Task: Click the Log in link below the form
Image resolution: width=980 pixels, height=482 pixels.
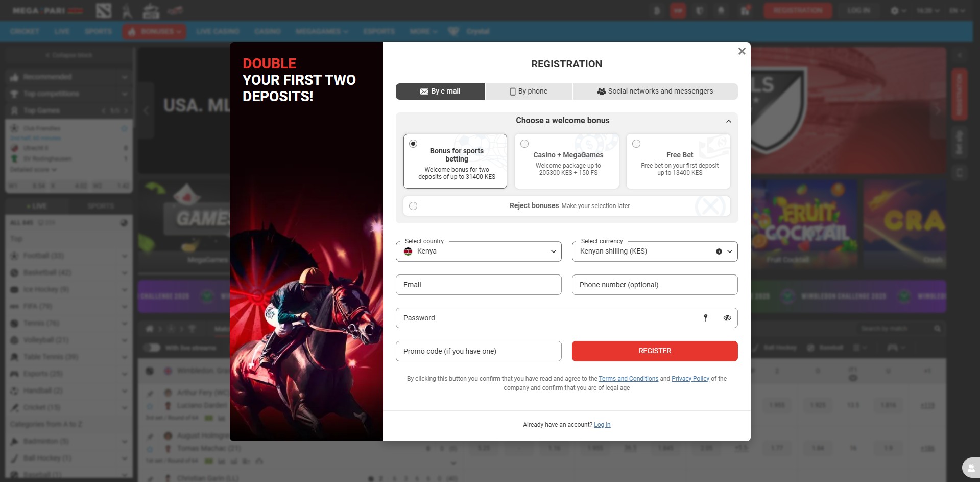Action: 602,424
